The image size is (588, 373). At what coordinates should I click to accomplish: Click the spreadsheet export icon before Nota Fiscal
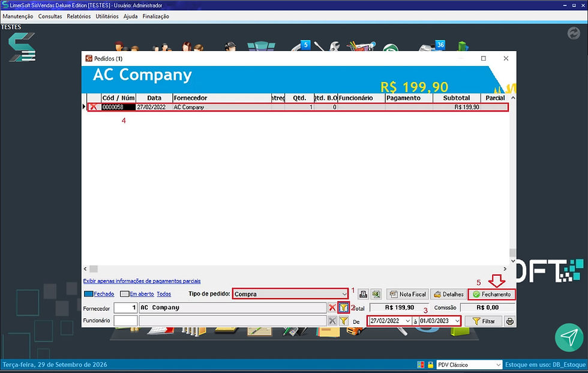pyautogui.click(x=376, y=294)
